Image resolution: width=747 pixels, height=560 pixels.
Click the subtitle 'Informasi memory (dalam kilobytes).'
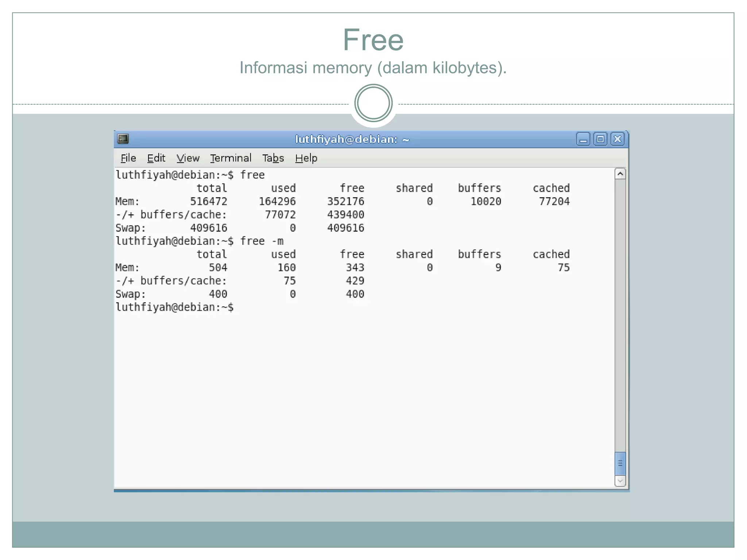373,68
